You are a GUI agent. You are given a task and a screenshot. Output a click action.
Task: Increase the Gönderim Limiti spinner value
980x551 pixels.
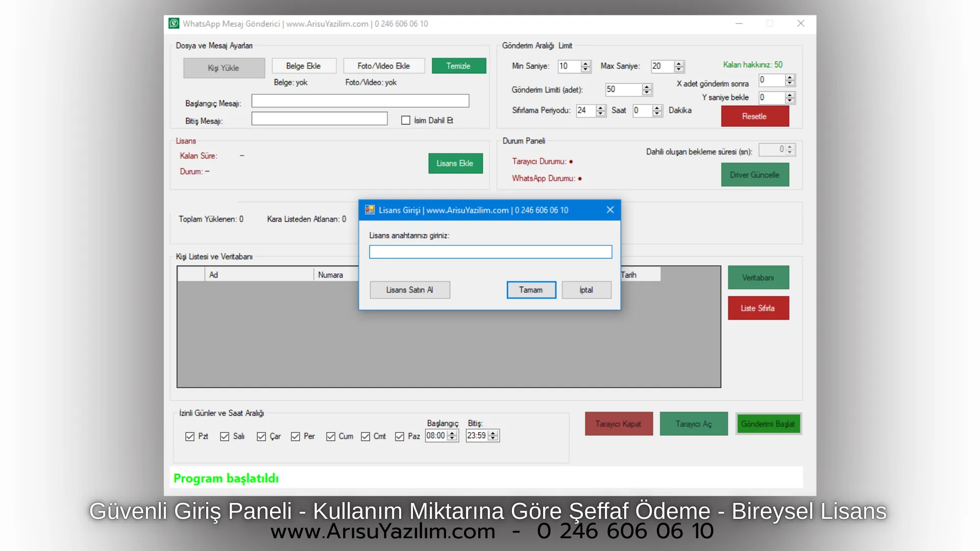click(x=647, y=87)
